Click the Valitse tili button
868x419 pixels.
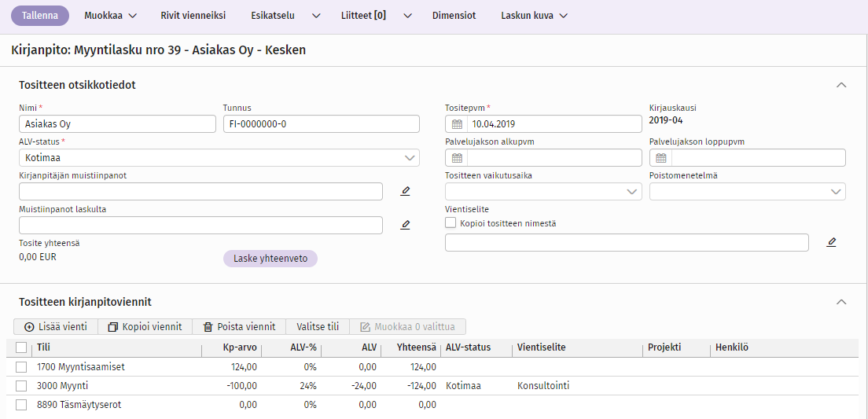(x=318, y=326)
